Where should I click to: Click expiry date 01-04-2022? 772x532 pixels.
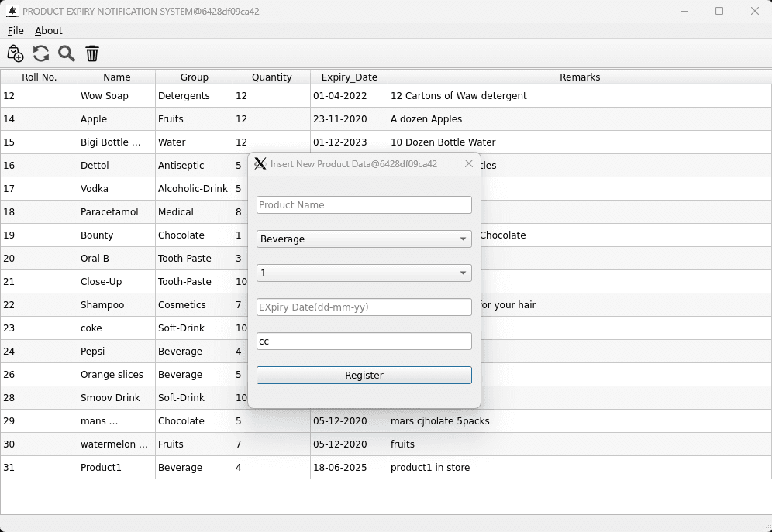[x=349, y=96]
